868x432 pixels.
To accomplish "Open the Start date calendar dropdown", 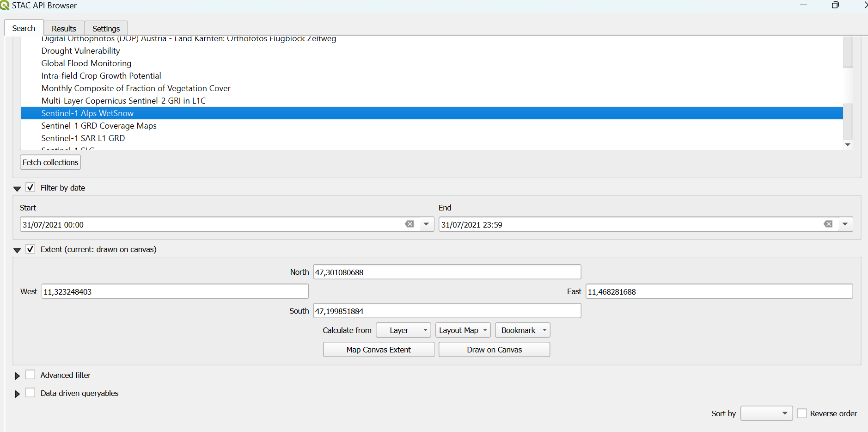I will click(x=427, y=224).
